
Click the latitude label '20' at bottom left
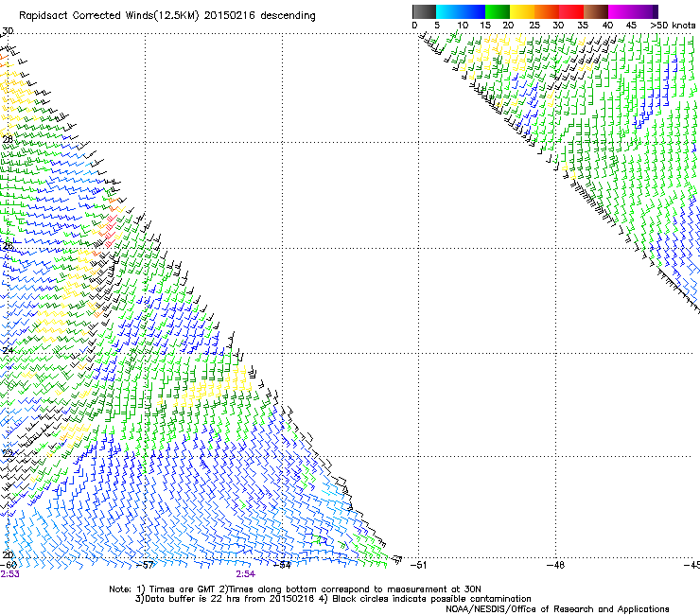[x=8, y=555]
